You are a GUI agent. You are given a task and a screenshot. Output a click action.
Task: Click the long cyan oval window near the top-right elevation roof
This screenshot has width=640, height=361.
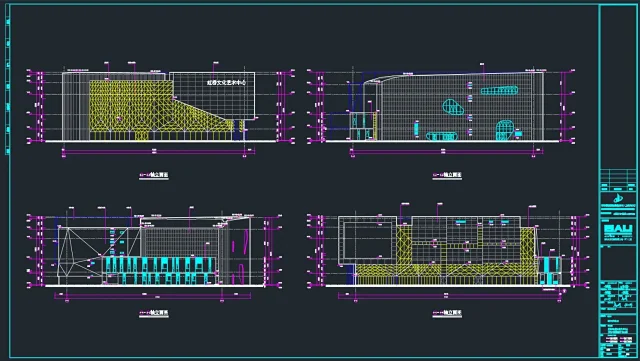499,91
